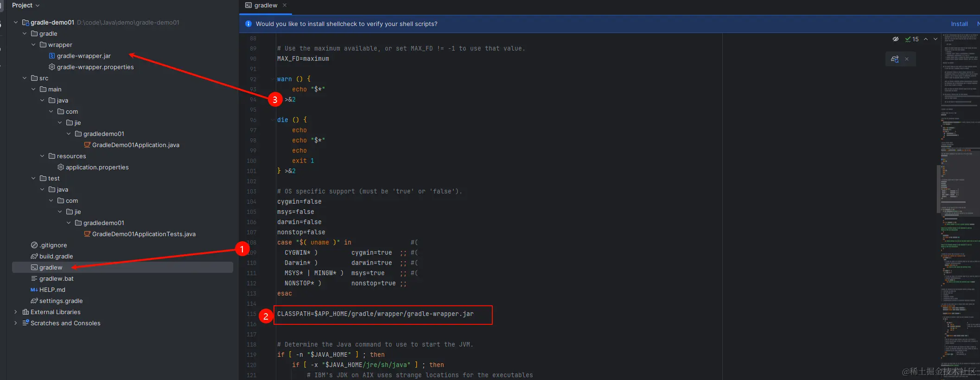The width and height of the screenshot is (980, 380).
Task: Click the 'esac' keyword line
Action: coord(285,293)
